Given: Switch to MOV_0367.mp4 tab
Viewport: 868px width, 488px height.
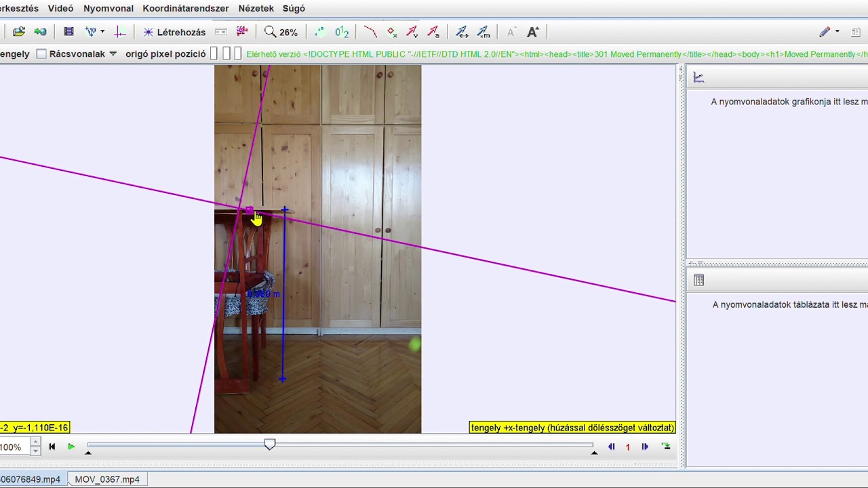Looking at the screenshot, I should [x=107, y=479].
